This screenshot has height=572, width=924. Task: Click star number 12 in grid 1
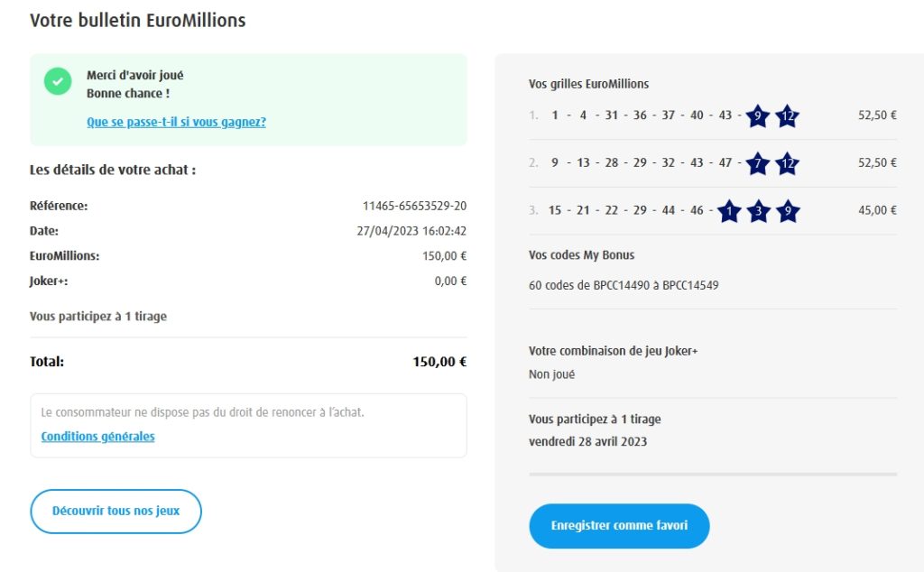point(788,115)
